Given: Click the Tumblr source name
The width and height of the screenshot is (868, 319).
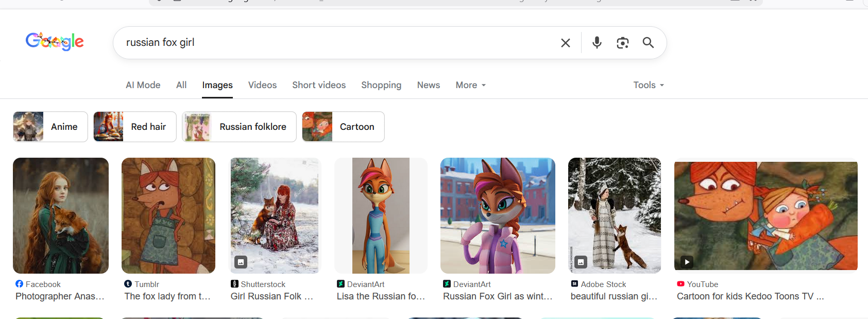Looking at the screenshot, I should point(147,284).
